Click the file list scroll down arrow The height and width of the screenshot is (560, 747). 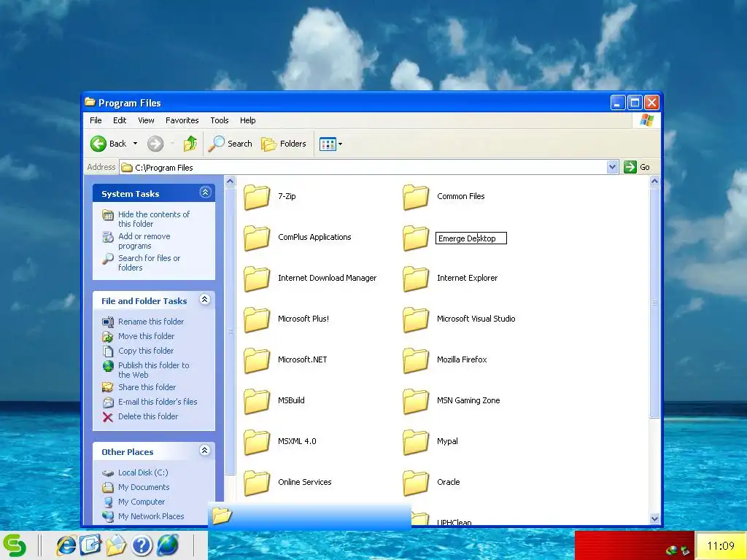click(654, 518)
